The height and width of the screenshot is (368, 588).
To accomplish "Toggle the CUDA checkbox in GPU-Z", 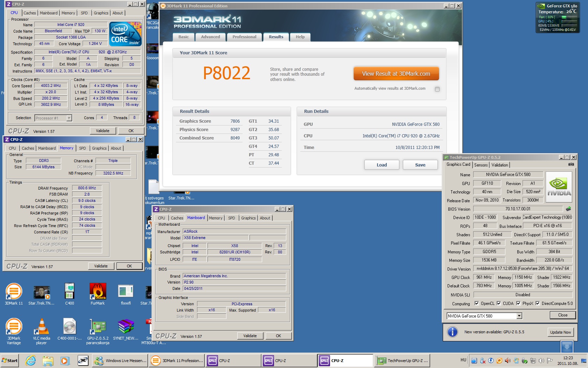I will pyautogui.click(x=499, y=304).
